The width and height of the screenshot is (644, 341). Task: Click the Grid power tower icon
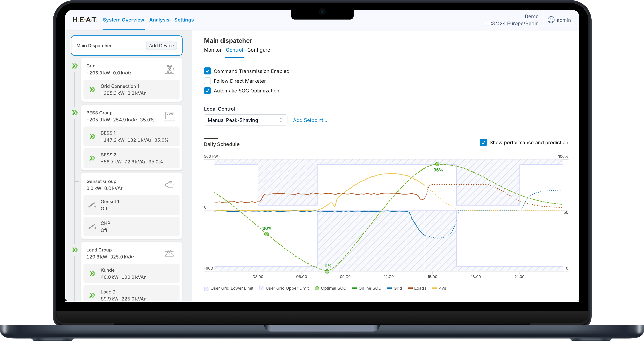click(x=170, y=69)
